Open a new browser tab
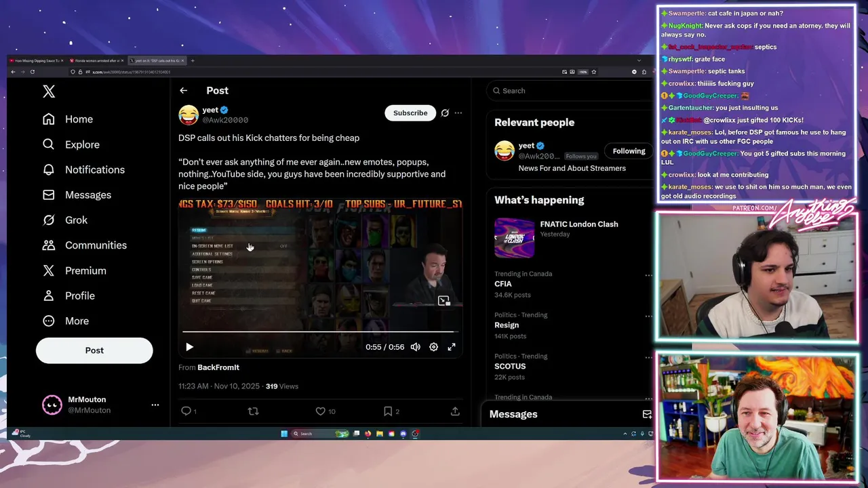 pyautogui.click(x=193, y=60)
